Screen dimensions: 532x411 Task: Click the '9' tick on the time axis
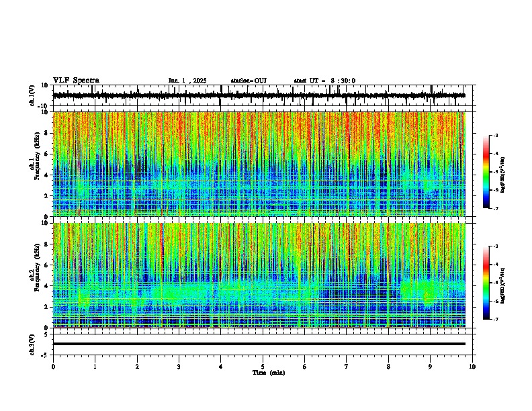430,367
